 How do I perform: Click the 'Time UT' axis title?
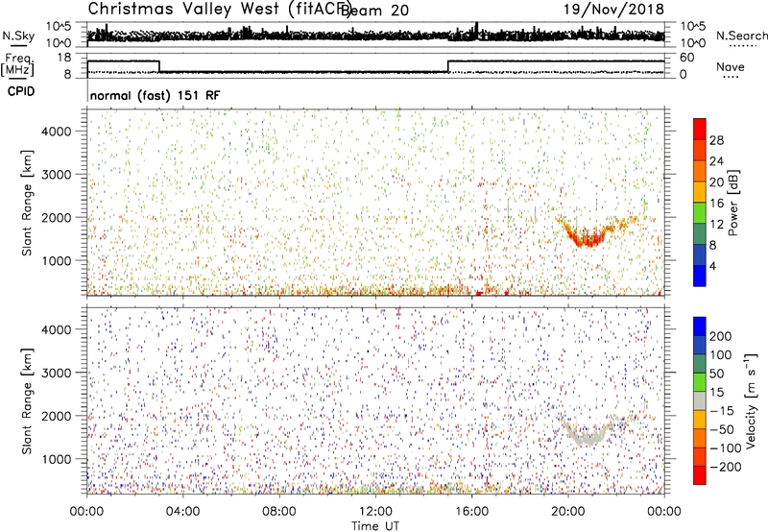[x=375, y=525]
